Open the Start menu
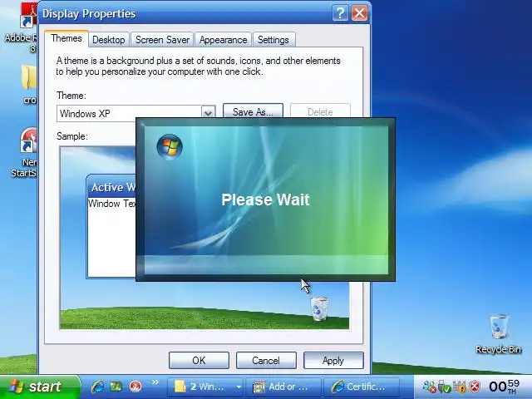 coord(40,387)
